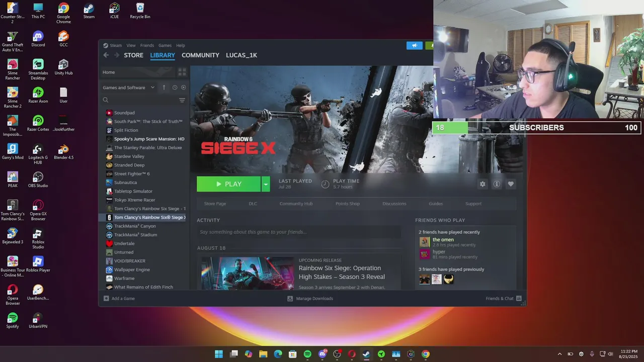Open the Games menu
Image resolution: width=644 pixels, height=362 pixels.
point(165,45)
